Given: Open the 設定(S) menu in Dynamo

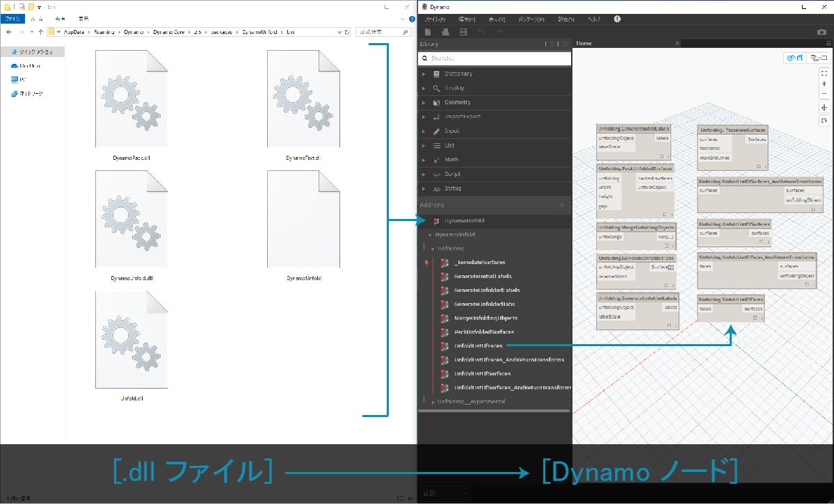Looking at the screenshot, I should [x=566, y=19].
